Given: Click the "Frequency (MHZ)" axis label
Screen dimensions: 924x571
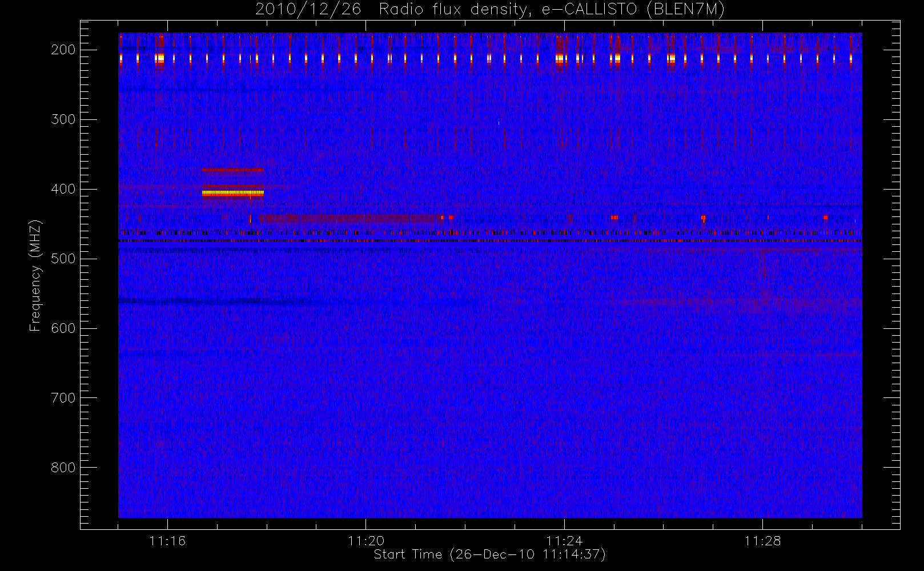Looking at the screenshot, I should [35, 275].
